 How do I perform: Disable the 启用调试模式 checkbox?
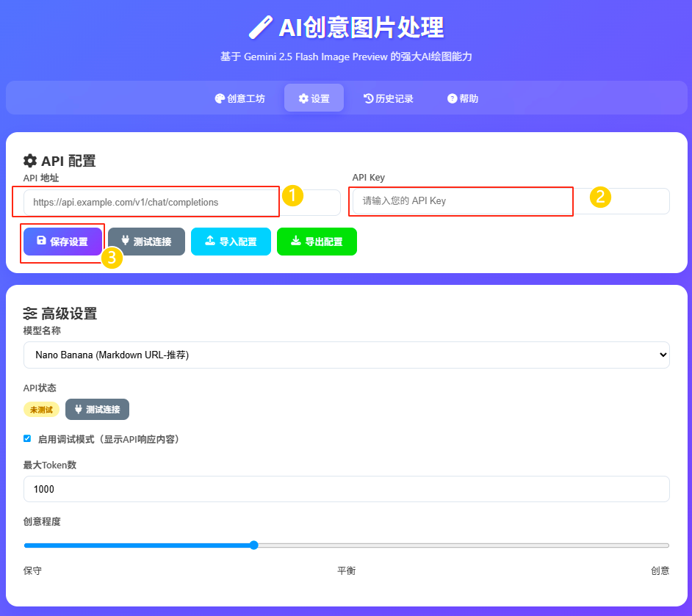coord(26,437)
